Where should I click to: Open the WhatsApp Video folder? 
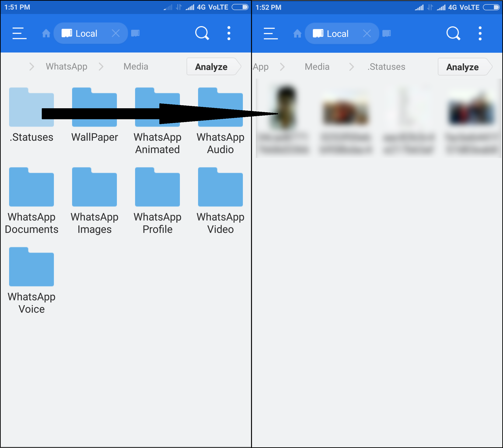click(220, 201)
